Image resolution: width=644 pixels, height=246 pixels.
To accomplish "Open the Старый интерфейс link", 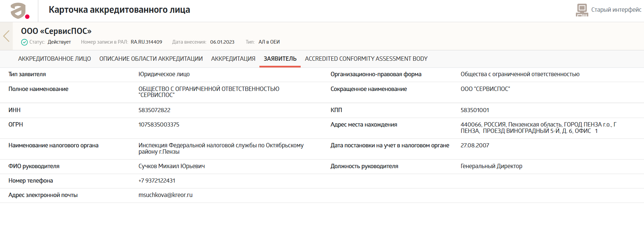I will click(616, 10).
